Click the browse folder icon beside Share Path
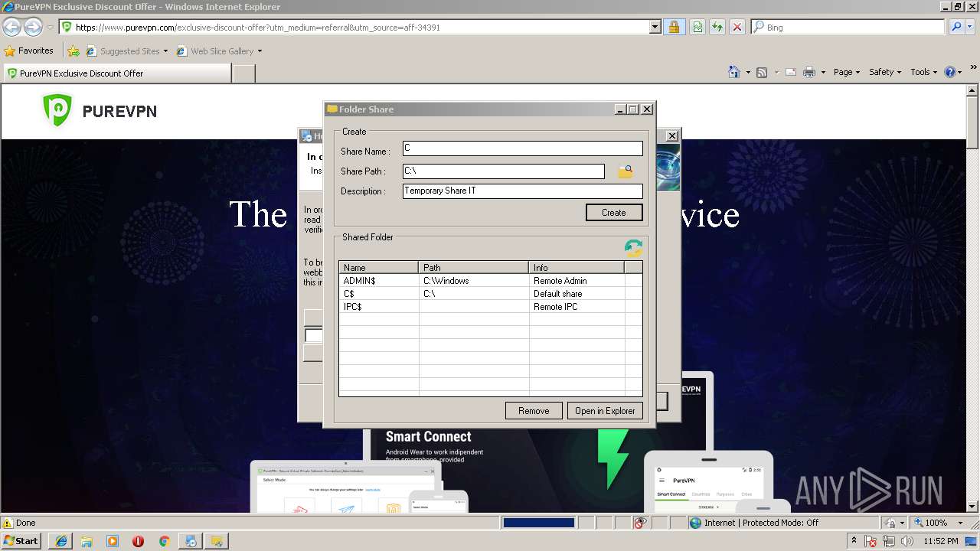 pyautogui.click(x=626, y=171)
